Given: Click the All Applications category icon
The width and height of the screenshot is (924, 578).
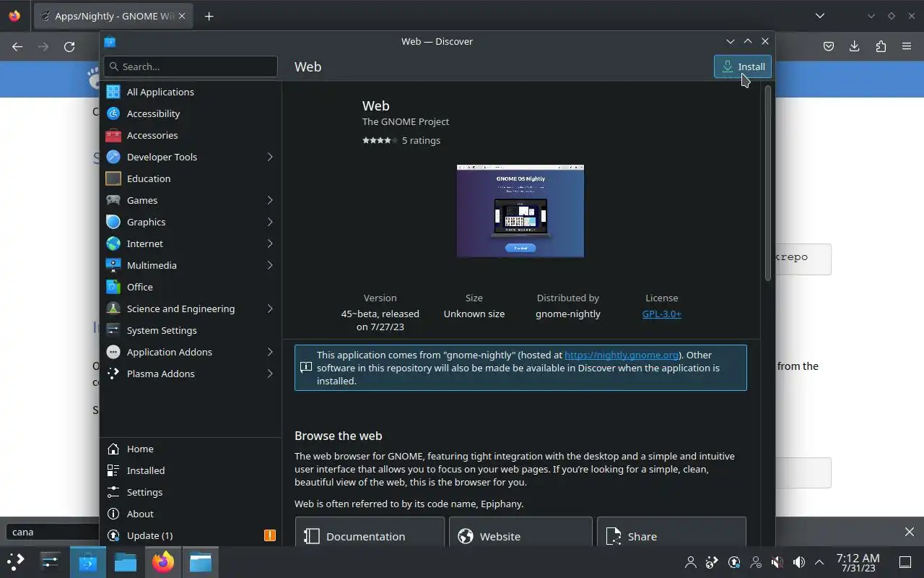Looking at the screenshot, I should point(113,92).
